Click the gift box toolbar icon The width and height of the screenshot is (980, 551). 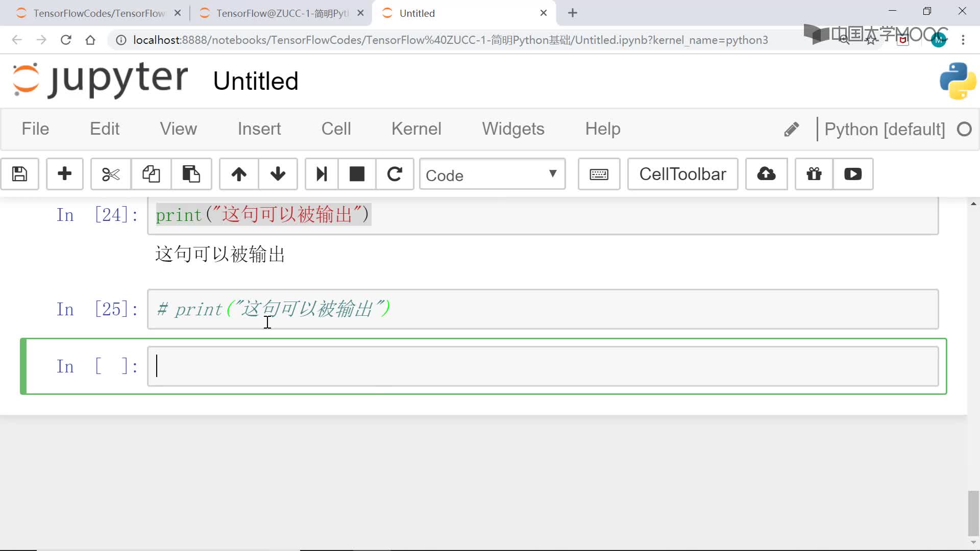(814, 174)
